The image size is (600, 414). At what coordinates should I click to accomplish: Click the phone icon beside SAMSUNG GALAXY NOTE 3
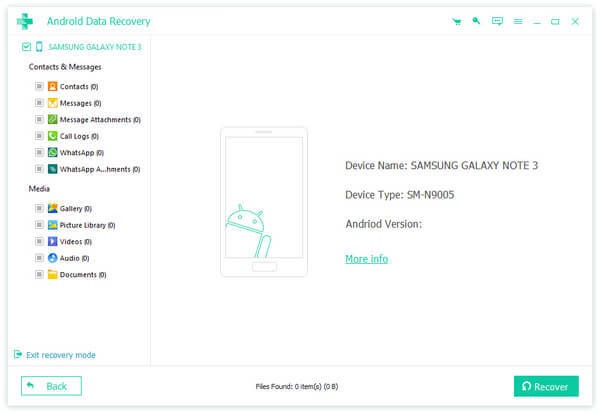pos(39,47)
